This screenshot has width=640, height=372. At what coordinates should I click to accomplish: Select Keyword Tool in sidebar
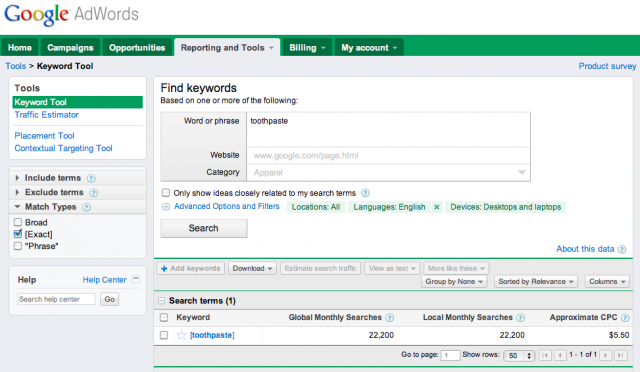point(78,102)
